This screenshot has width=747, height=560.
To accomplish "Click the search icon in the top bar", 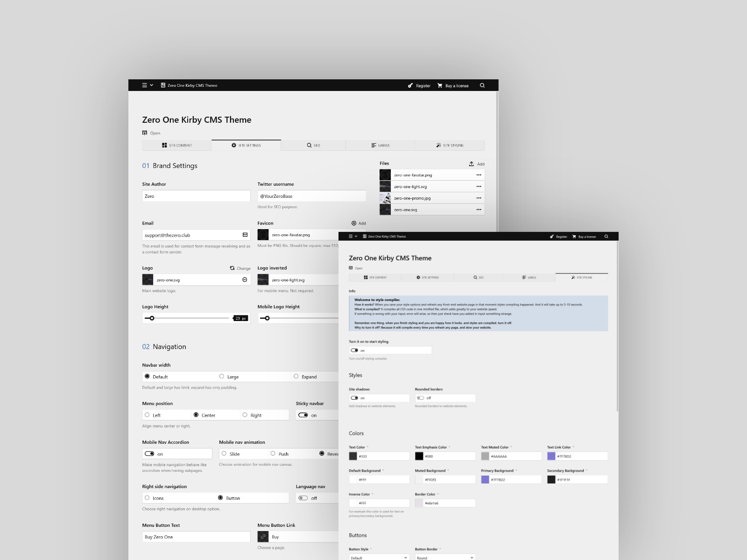I will (482, 85).
